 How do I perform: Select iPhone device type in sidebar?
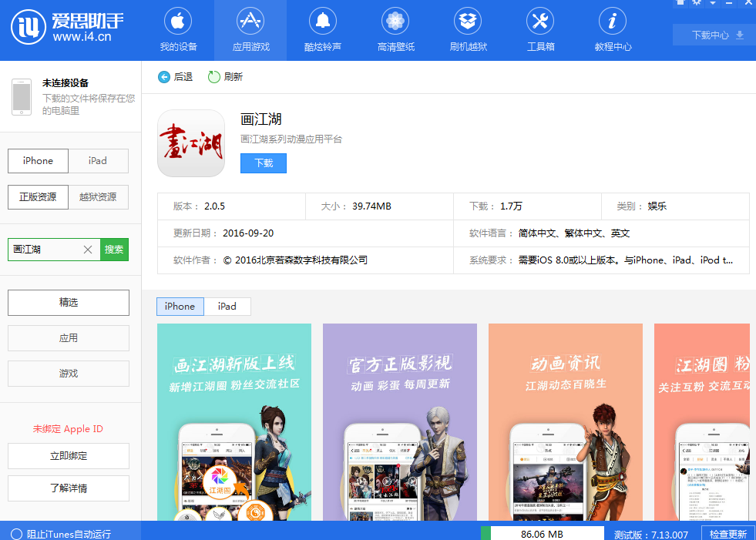[x=38, y=160]
